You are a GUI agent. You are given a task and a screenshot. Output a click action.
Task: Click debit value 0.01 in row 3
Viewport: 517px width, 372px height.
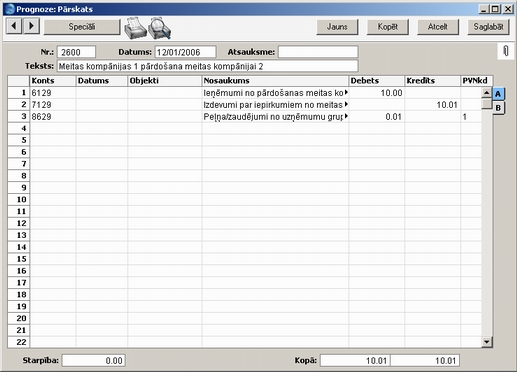pyautogui.click(x=377, y=117)
